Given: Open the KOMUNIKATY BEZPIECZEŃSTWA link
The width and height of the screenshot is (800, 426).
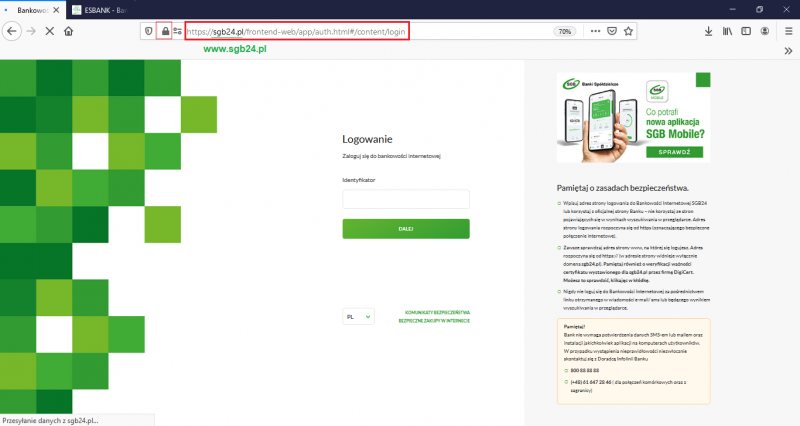Looking at the screenshot, I should tap(437, 312).
